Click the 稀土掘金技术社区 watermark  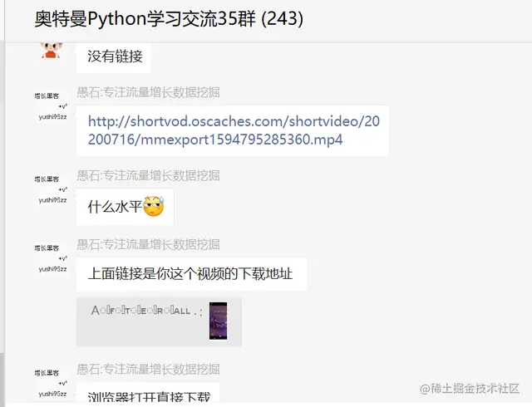(x=470, y=389)
